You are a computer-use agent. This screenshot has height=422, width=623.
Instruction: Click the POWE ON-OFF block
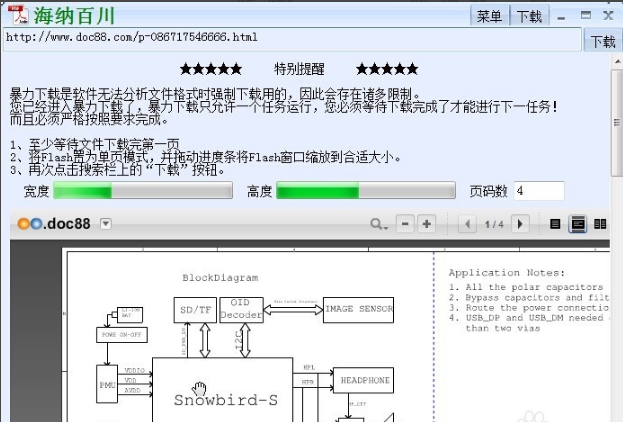tap(122, 335)
